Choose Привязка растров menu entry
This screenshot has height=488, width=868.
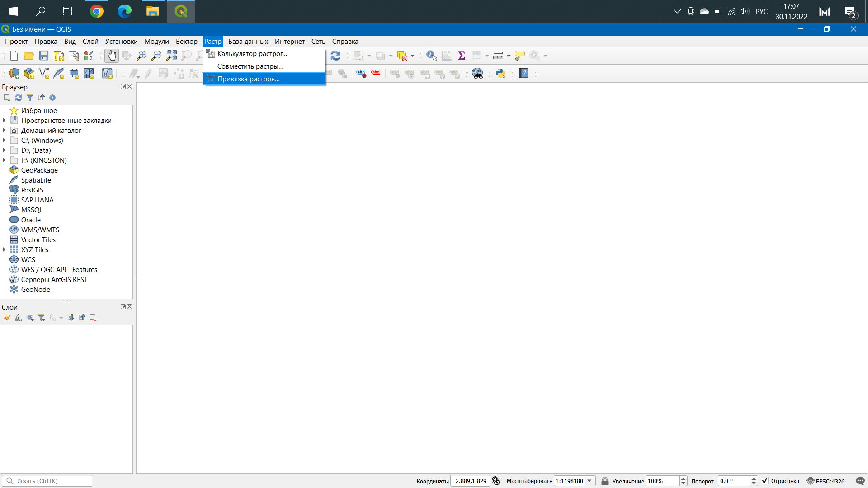(249, 79)
